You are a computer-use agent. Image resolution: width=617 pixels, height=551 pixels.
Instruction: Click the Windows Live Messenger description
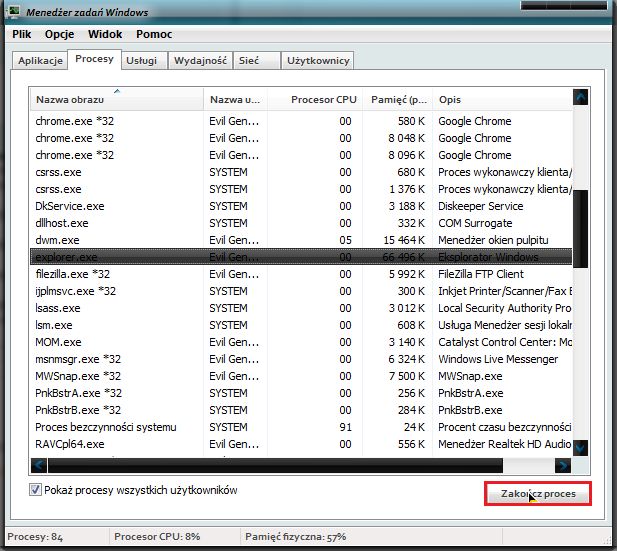click(x=498, y=359)
